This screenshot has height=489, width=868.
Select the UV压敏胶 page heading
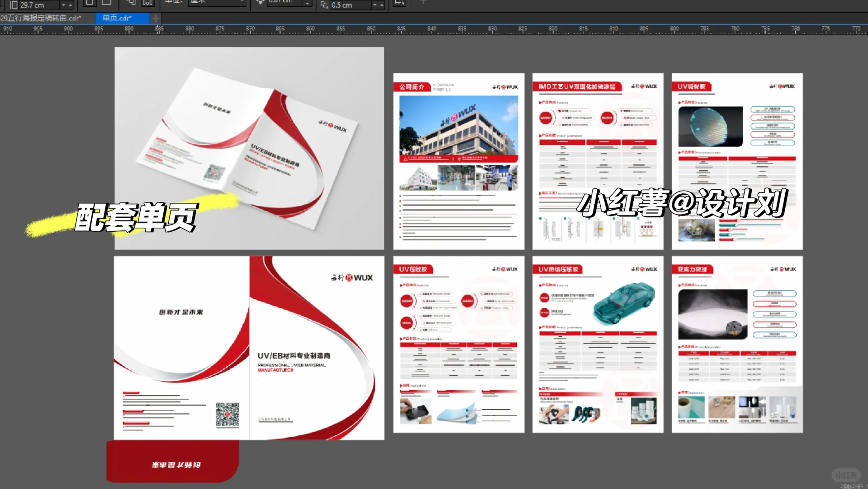tap(413, 269)
